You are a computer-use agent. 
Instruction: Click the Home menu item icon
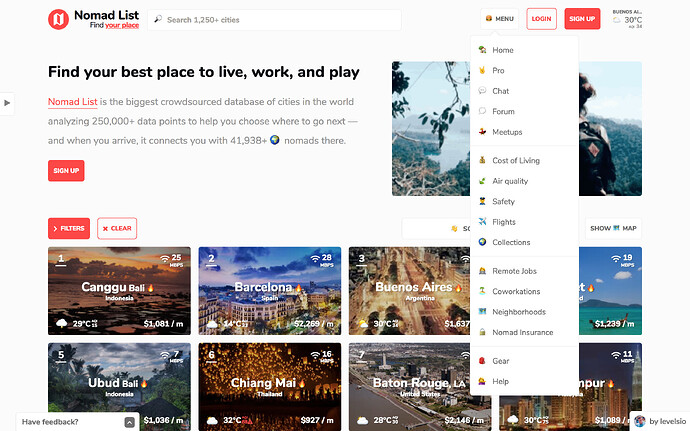pyautogui.click(x=482, y=50)
